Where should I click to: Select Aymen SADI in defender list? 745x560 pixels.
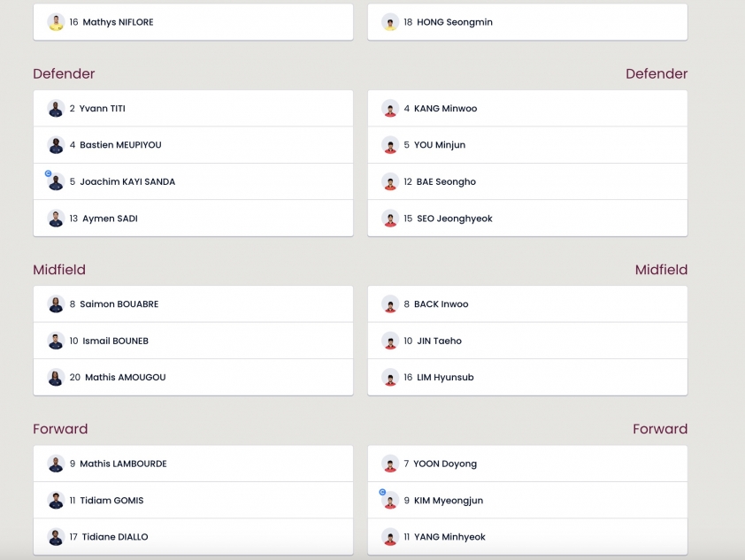click(193, 218)
